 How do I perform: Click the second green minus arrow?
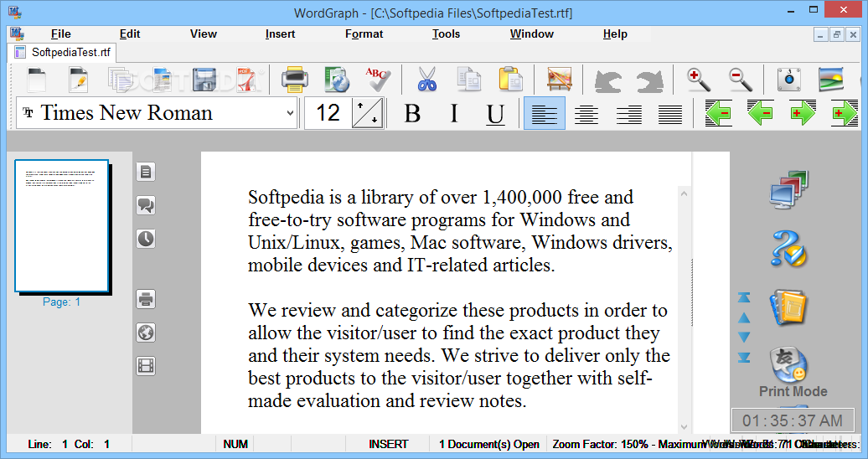click(x=760, y=113)
